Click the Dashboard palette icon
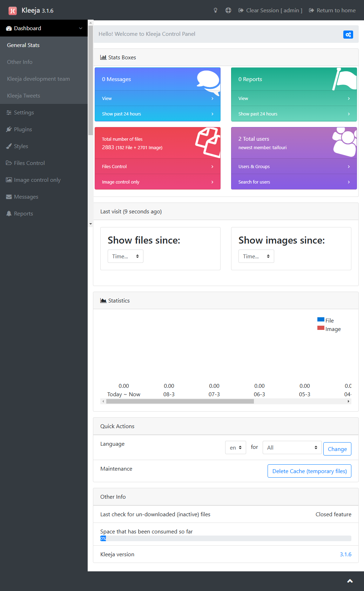The width and height of the screenshot is (364, 591). [x=9, y=28]
